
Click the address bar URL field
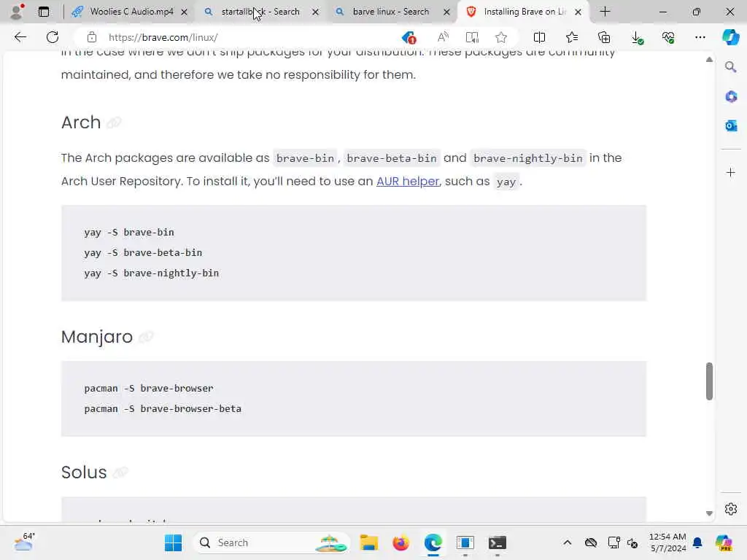pos(248,37)
